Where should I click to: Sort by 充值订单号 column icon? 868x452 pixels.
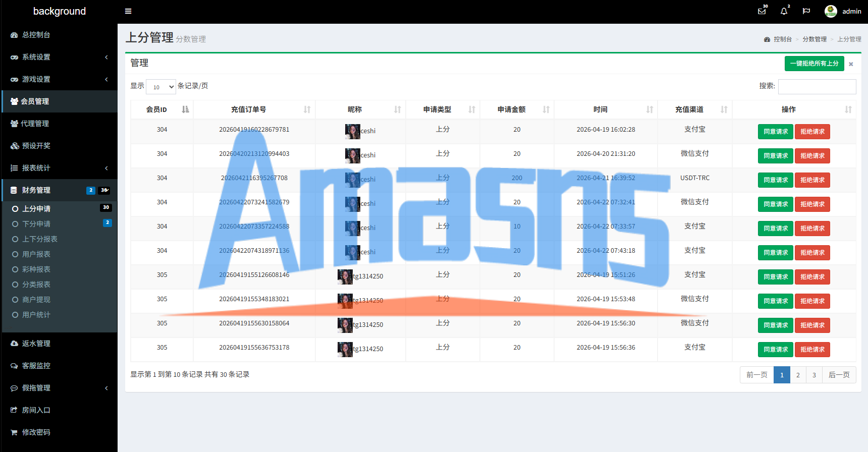[x=307, y=109]
